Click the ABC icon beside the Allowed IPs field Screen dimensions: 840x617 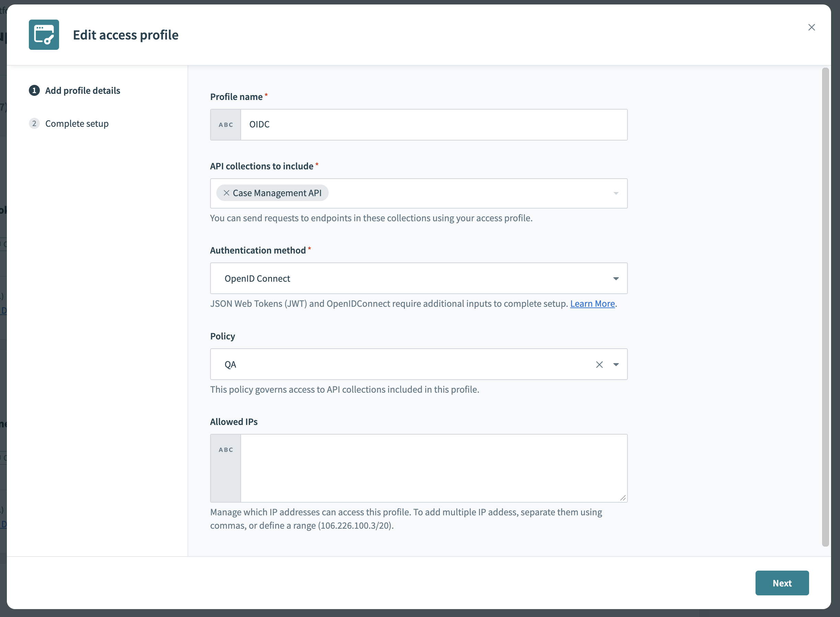coord(226,450)
